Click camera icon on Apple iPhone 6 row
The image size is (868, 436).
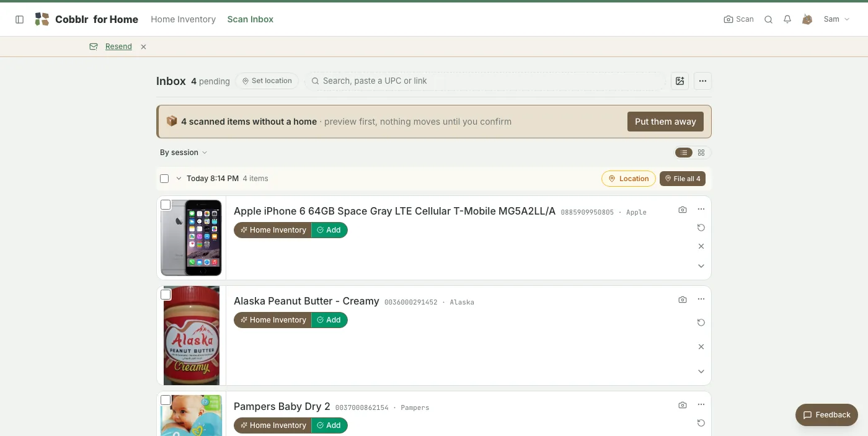683,210
